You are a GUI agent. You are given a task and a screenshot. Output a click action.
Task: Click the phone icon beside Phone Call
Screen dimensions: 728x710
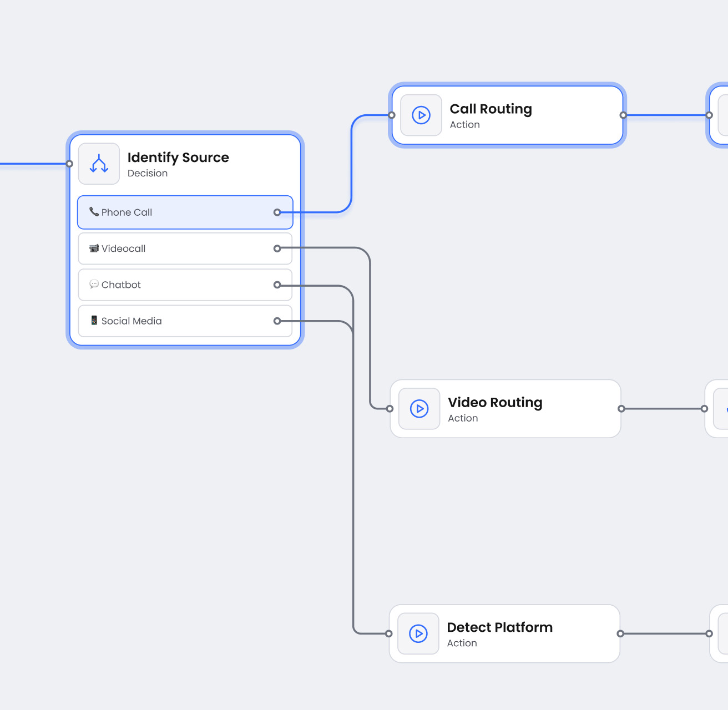coord(94,212)
